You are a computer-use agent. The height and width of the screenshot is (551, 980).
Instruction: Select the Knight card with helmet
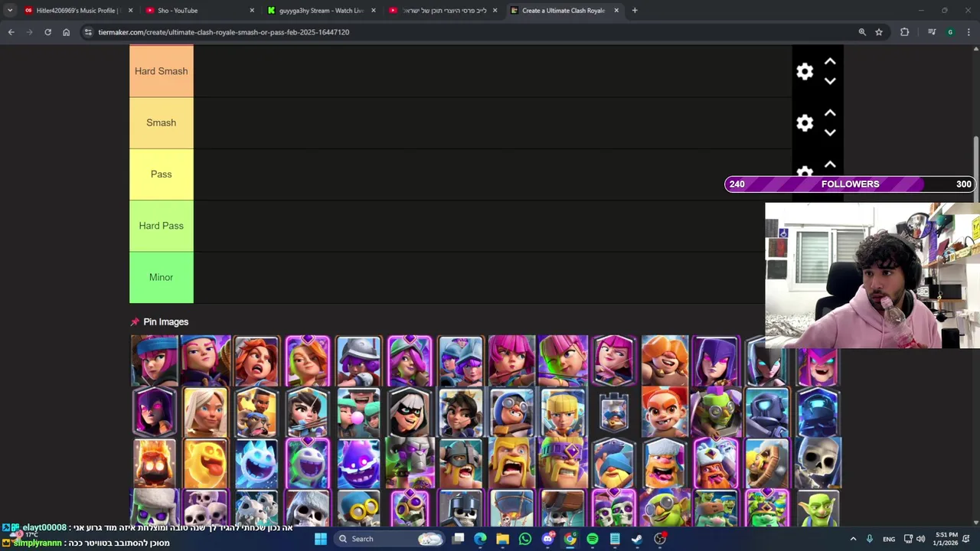click(461, 463)
